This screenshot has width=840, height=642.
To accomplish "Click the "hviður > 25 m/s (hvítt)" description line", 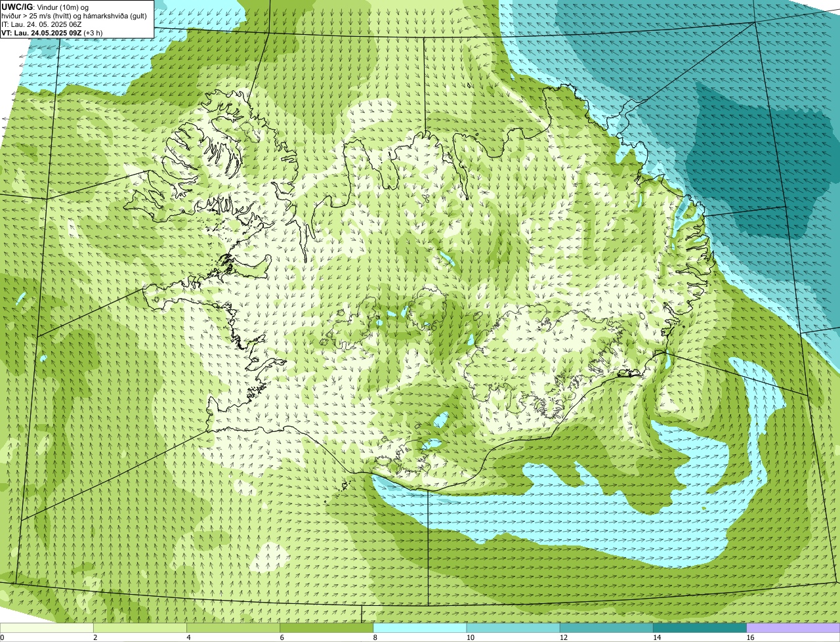I will (x=74, y=16).
